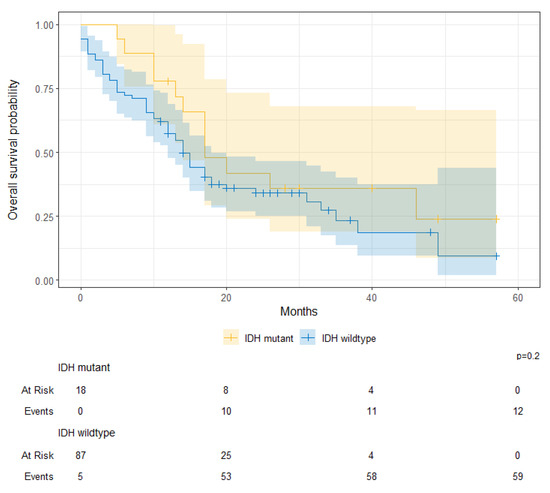Viewport: 550px width, 493px height.
Task: Click IDH wildtype at-risk value 87
Action: click(x=81, y=455)
